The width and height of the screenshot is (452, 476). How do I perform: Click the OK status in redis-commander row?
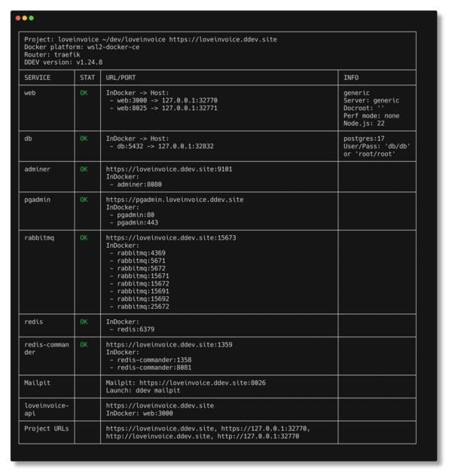84,344
